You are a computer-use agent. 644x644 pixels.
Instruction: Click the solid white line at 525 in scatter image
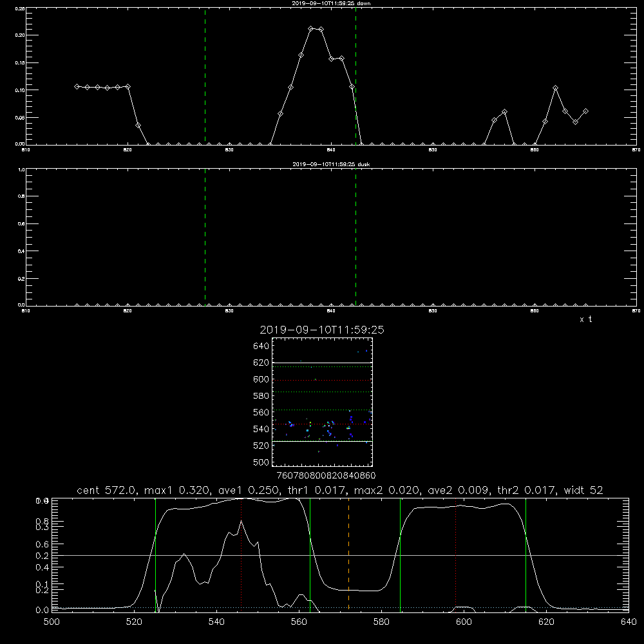[322, 442]
